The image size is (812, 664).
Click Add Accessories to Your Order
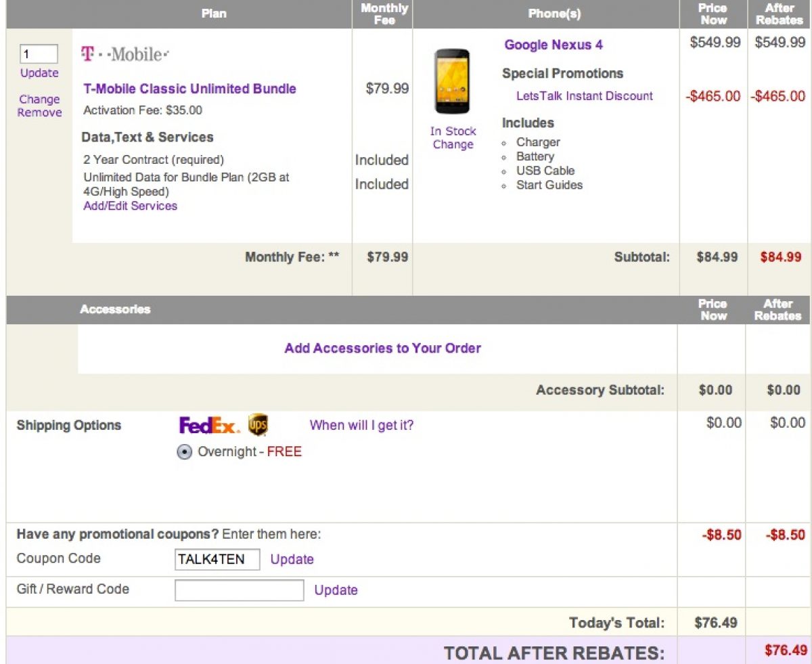382,349
